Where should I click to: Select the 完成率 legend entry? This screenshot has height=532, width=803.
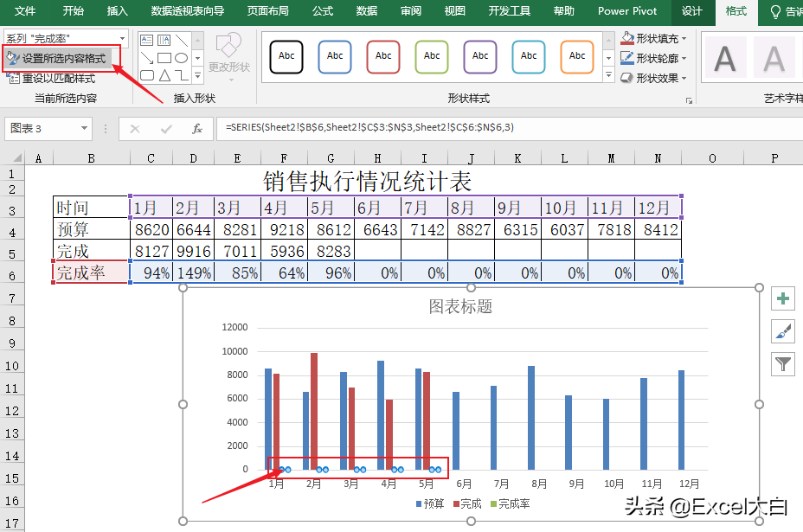coord(510,503)
